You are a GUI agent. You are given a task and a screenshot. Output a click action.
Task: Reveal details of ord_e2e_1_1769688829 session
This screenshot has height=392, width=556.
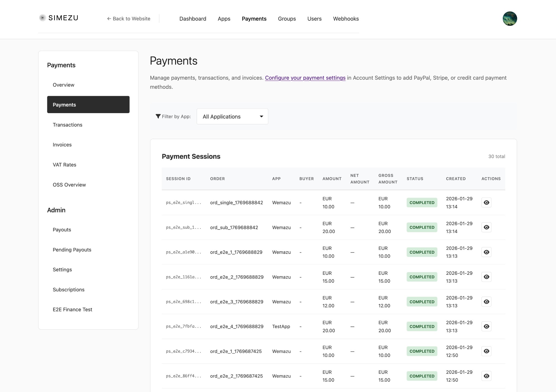[x=486, y=252]
